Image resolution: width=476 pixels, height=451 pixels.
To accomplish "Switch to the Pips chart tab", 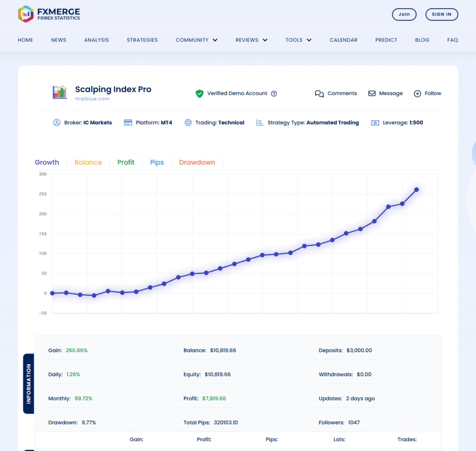I will (x=157, y=162).
